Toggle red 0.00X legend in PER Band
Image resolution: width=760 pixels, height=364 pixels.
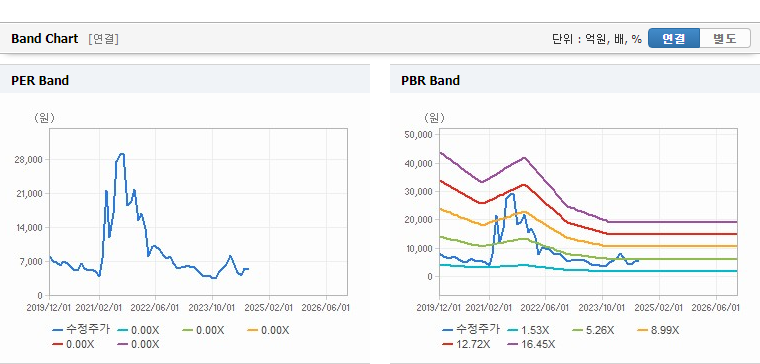(x=73, y=344)
